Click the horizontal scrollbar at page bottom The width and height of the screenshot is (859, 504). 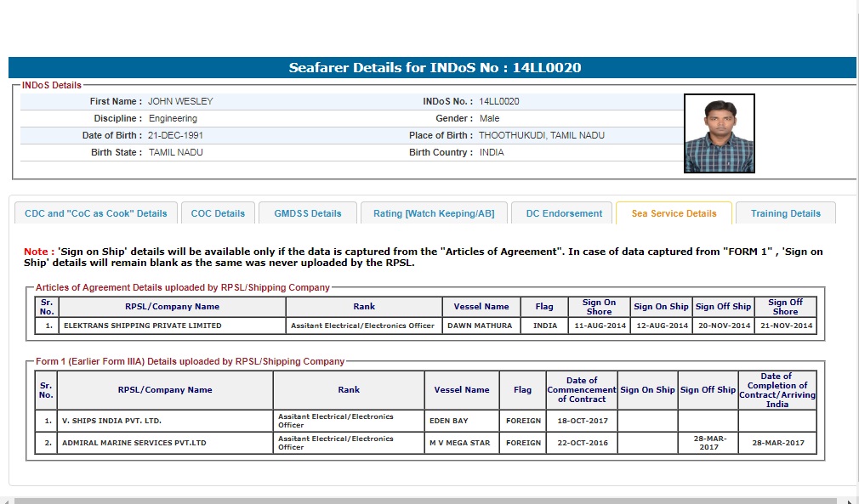tap(425, 501)
